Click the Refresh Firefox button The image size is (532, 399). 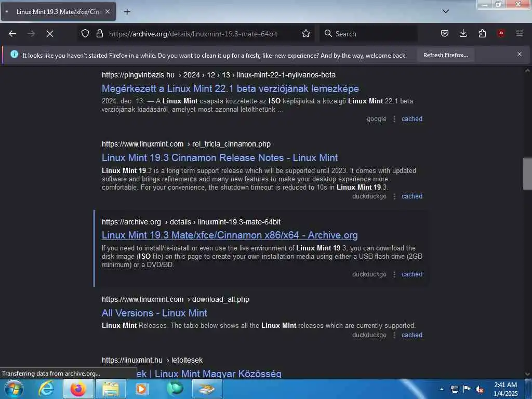(x=445, y=55)
